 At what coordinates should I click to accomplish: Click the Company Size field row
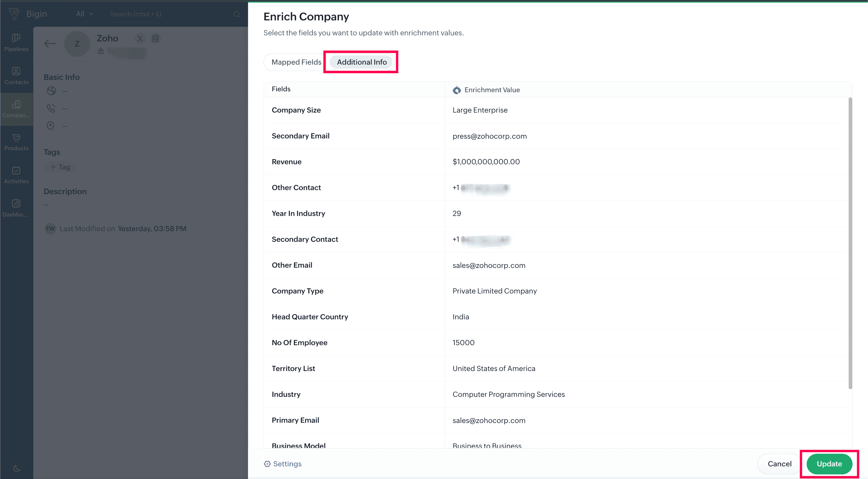click(x=354, y=110)
